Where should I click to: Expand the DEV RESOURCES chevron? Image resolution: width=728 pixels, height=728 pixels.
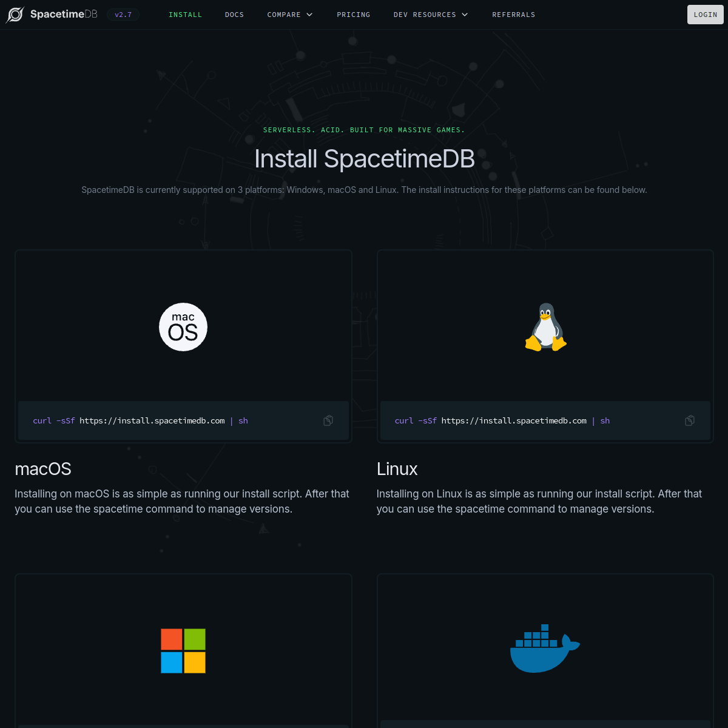pyautogui.click(x=465, y=15)
